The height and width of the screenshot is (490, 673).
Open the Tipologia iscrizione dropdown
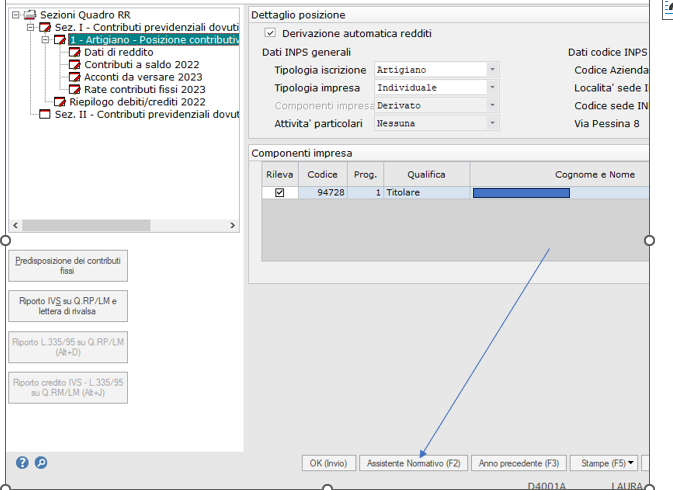point(492,70)
